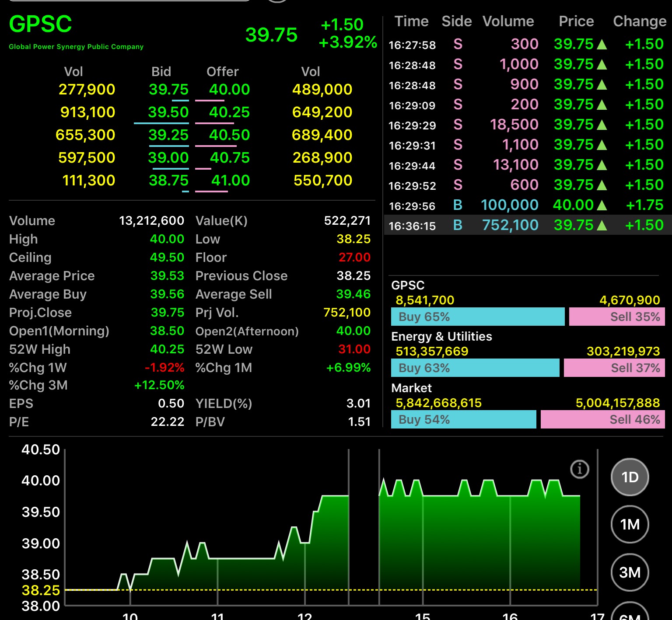The image size is (672, 620).
Task: Click the Market Sell 46% bar
Action: click(602, 420)
